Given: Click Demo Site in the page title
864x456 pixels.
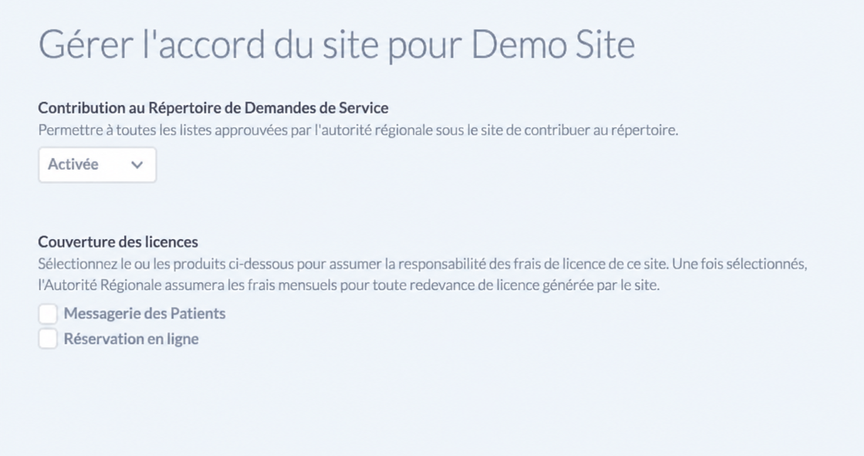Looking at the screenshot, I should pyautogui.click(x=553, y=44).
